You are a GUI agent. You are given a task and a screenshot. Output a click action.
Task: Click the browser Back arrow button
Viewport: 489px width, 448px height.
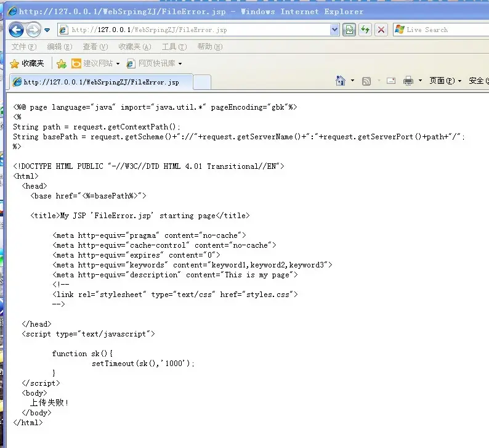point(16,30)
